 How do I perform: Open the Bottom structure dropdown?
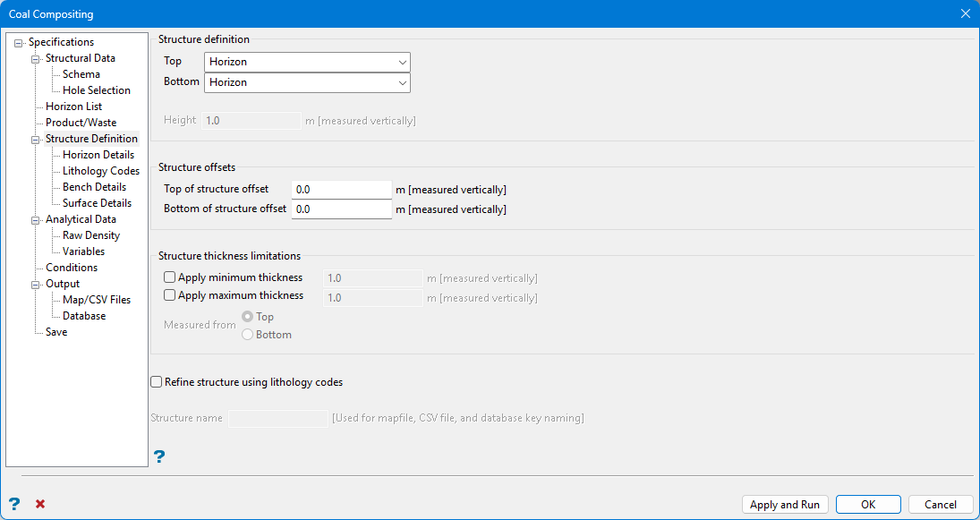pyautogui.click(x=307, y=82)
